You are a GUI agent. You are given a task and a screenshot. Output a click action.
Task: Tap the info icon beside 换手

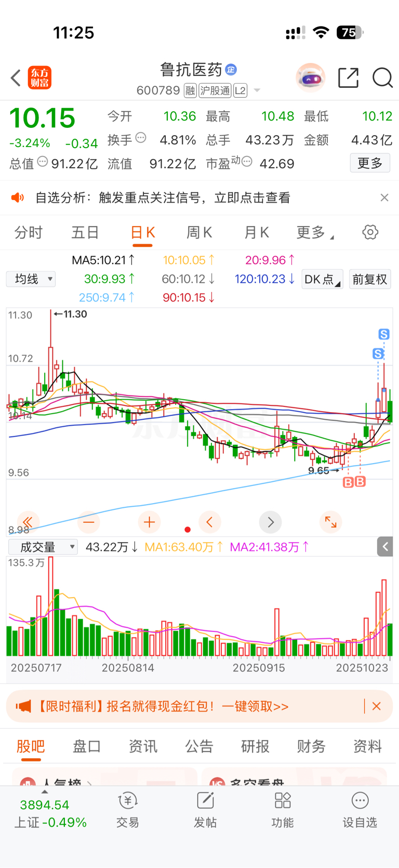(x=141, y=138)
